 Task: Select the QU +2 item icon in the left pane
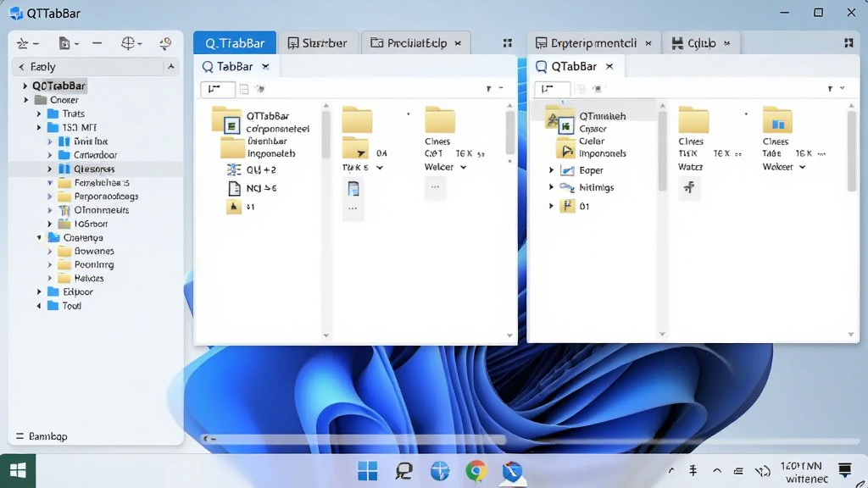(x=234, y=169)
